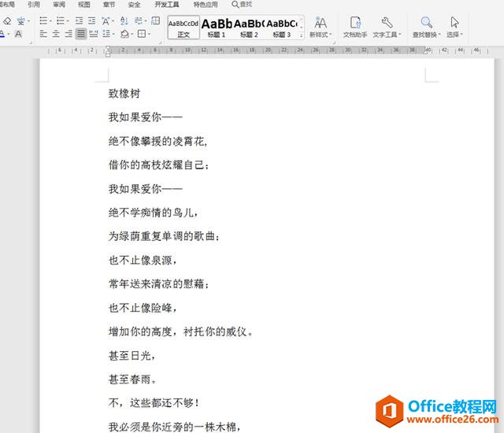
Task: Click the 查找 search box
Action: (x=242, y=5)
